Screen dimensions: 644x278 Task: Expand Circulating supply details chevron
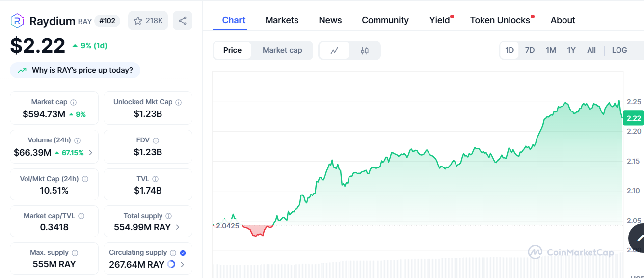coord(183,264)
